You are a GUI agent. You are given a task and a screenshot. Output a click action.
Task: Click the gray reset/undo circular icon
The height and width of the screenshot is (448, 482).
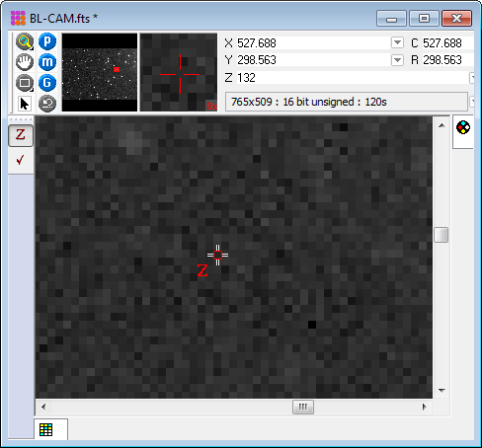[47, 104]
